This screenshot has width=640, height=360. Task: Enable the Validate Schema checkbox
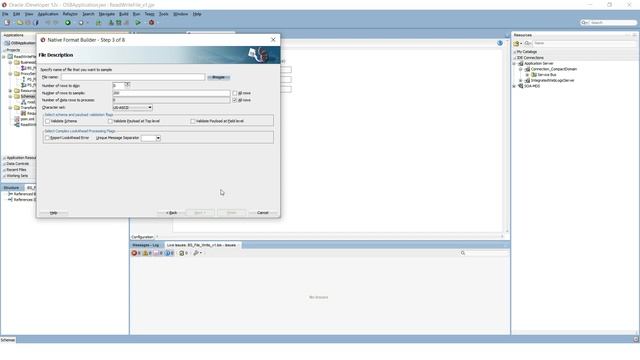[x=48, y=121]
